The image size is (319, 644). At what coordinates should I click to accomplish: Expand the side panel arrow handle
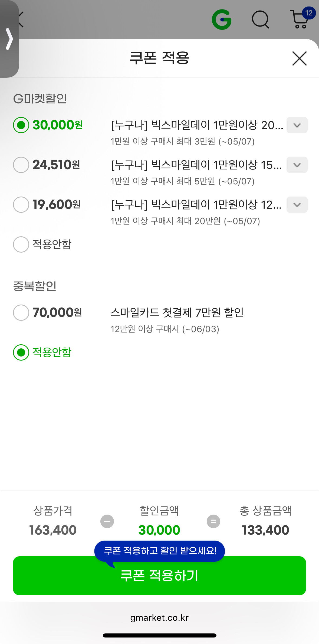click(x=9, y=39)
